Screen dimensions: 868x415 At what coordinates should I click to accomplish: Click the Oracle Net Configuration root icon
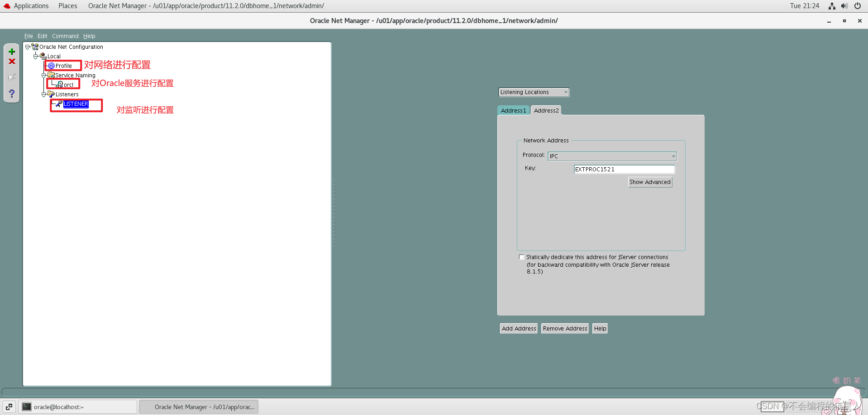pyautogui.click(x=35, y=47)
